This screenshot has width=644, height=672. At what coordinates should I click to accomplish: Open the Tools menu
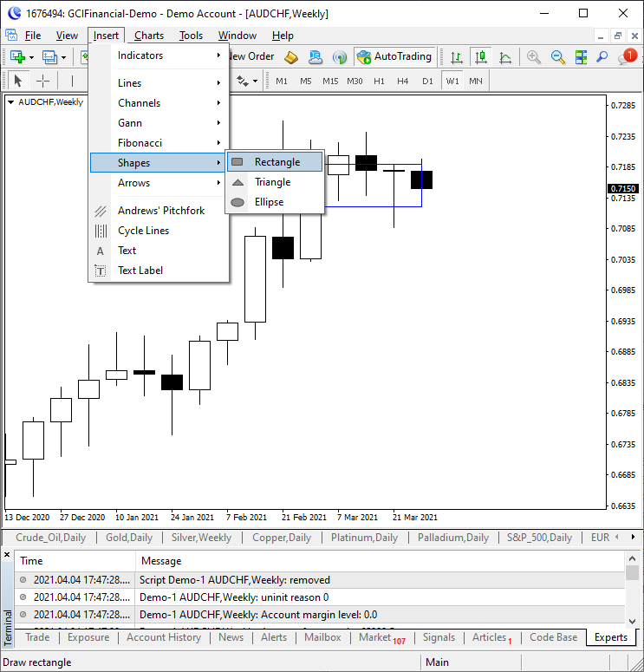(x=191, y=36)
